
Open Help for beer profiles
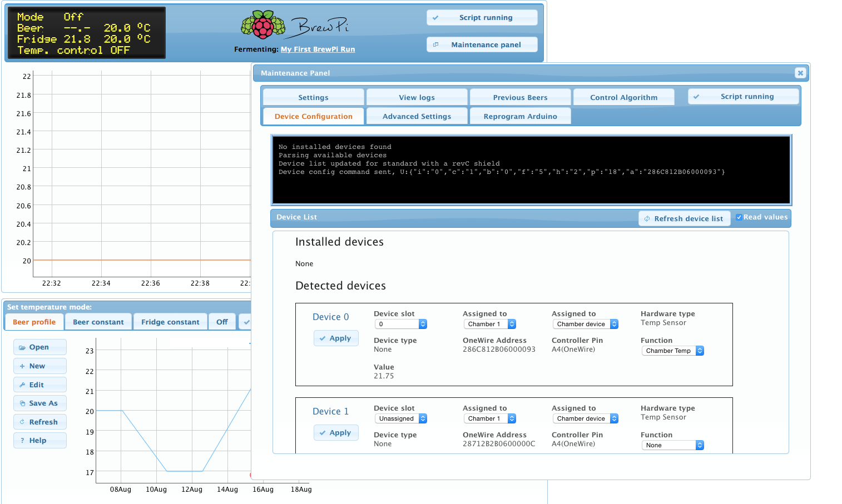[40, 440]
